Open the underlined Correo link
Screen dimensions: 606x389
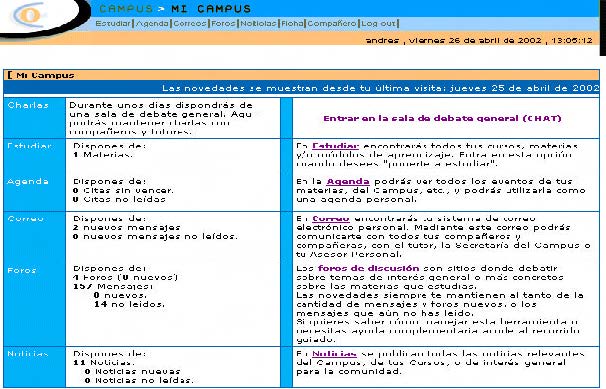click(x=331, y=219)
